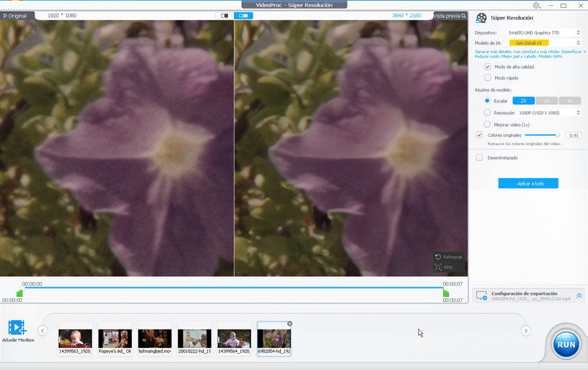Click the blue timeline progress bar

tap(233, 288)
